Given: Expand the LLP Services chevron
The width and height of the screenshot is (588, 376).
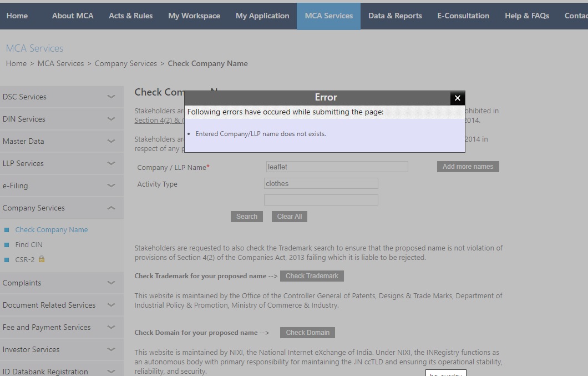Looking at the screenshot, I should click(x=111, y=163).
